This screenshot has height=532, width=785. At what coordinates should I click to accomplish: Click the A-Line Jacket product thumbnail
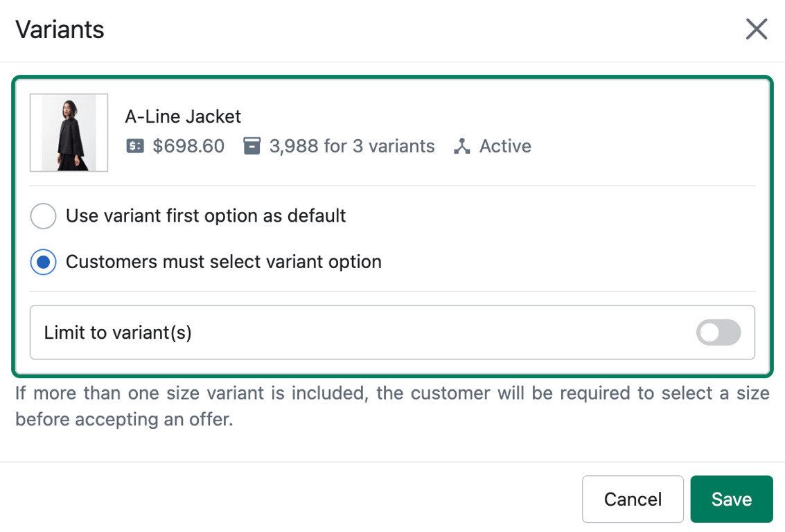[69, 132]
